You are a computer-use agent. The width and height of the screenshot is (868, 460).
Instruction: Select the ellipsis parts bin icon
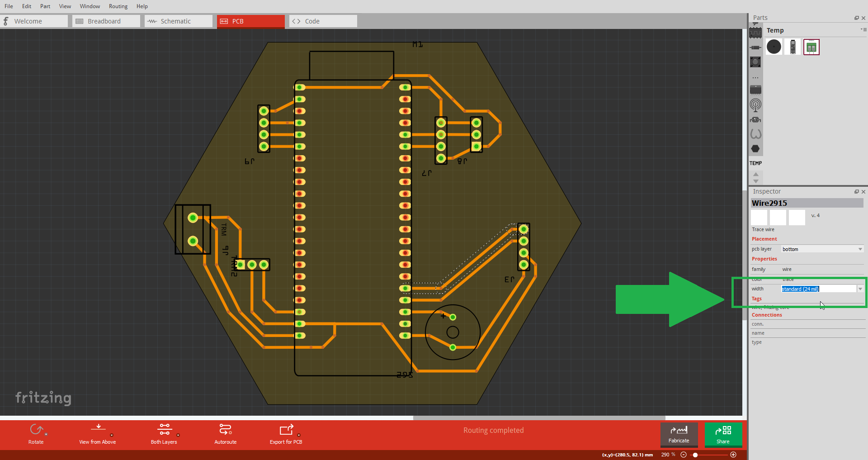755,78
